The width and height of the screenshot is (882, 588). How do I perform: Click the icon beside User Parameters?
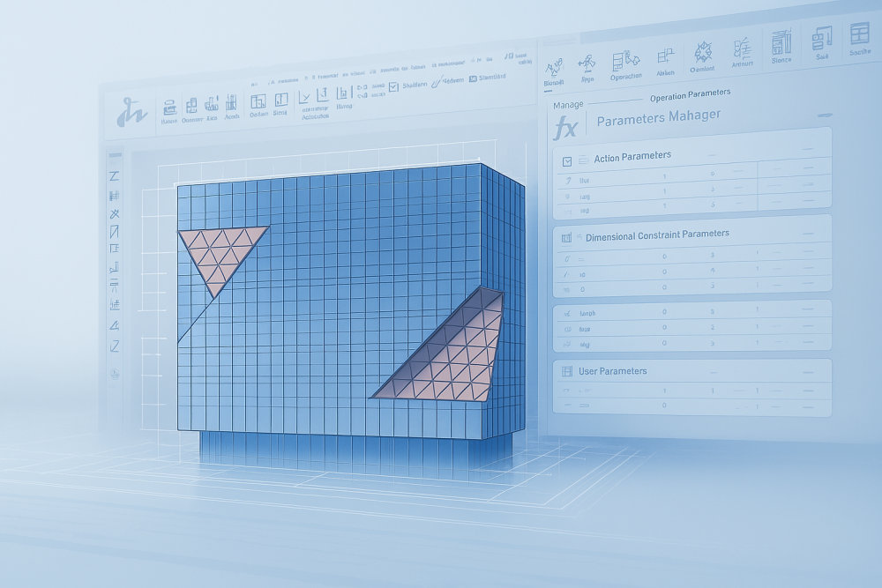565,371
